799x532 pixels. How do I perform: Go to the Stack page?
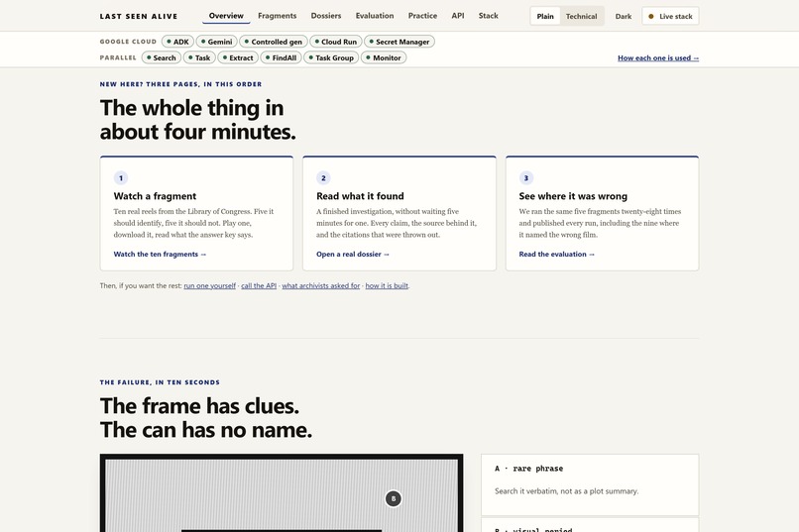point(488,16)
